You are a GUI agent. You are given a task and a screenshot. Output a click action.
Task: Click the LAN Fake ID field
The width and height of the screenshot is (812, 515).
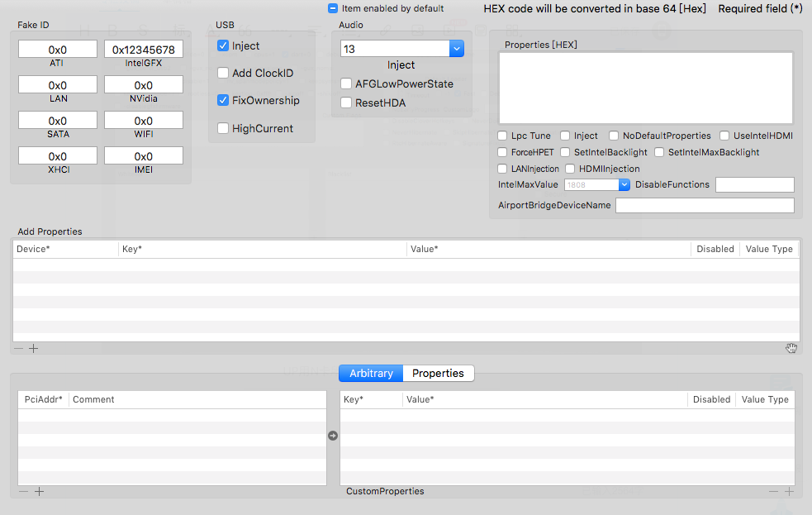[x=58, y=84]
